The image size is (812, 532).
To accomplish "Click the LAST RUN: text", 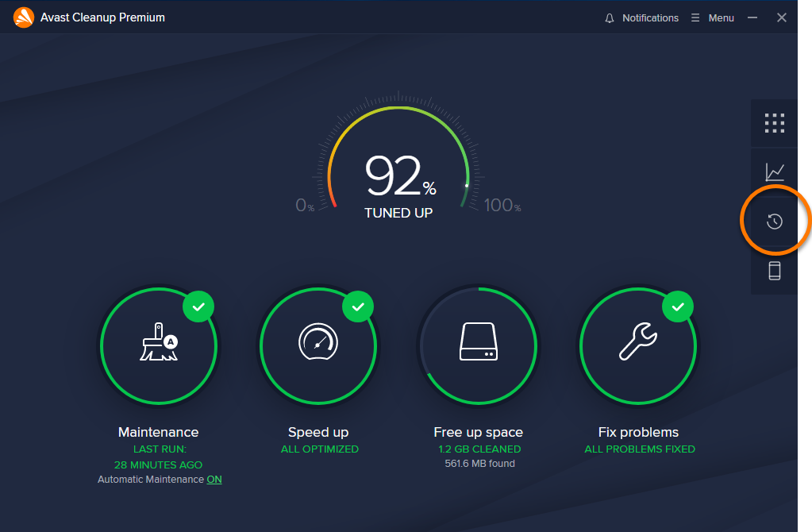I will pyautogui.click(x=160, y=449).
